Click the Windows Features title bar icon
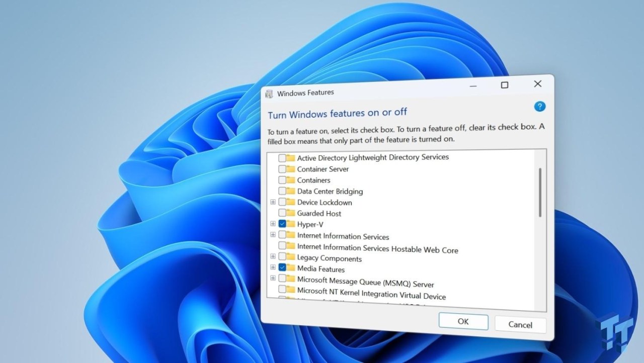The image size is (644, 363). (x=269, y=94)
